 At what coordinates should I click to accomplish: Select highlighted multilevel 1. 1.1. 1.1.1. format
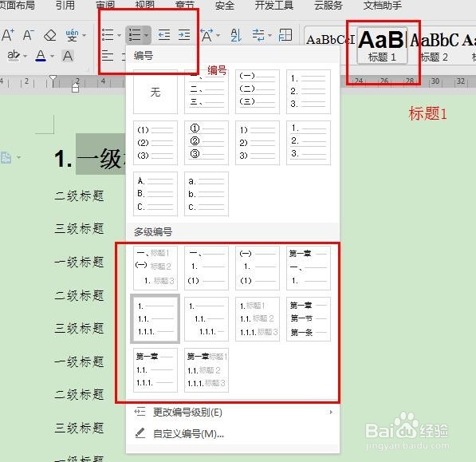[155, 318]
